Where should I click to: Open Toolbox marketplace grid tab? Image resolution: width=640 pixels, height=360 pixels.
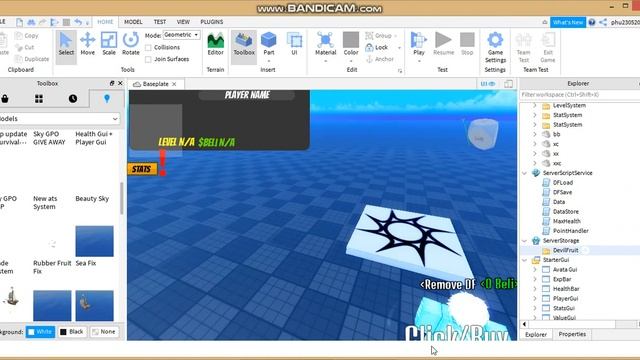pos(39,98)
